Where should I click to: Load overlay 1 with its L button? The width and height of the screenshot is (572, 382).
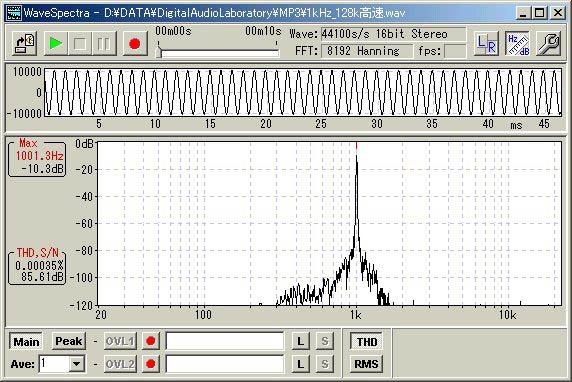301,341
